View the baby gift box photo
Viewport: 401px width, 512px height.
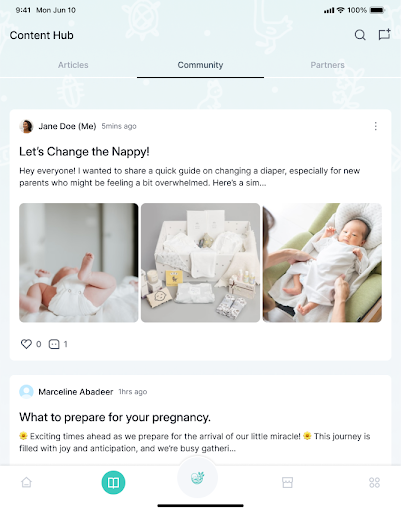coord(200,263)
